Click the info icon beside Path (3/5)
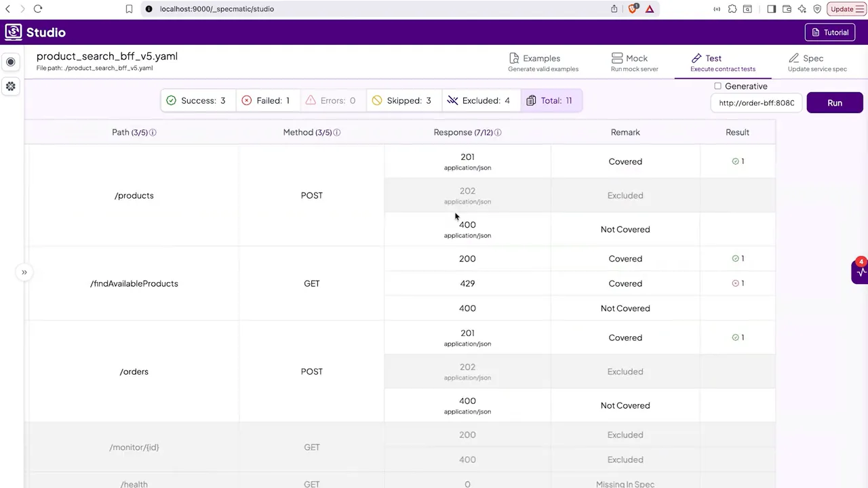868x488 pixels. point(153,132)
